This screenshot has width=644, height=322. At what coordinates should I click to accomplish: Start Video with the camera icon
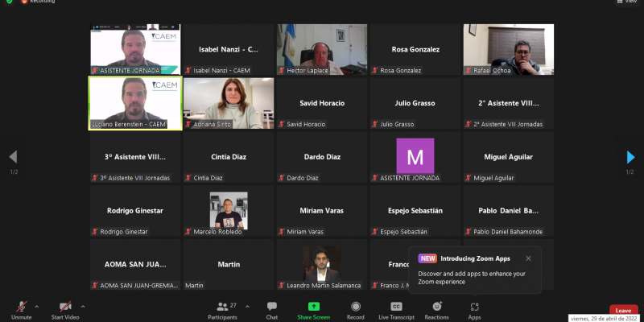coord(65,310)
